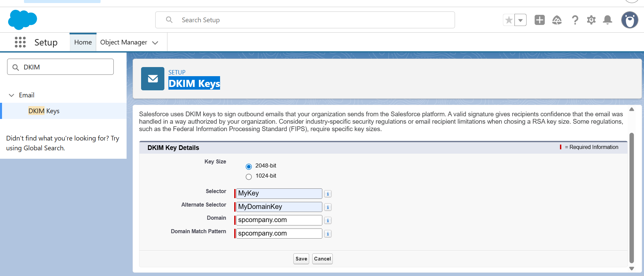
Task: Save the DKIM key details
Action: [x=301, y=259]
